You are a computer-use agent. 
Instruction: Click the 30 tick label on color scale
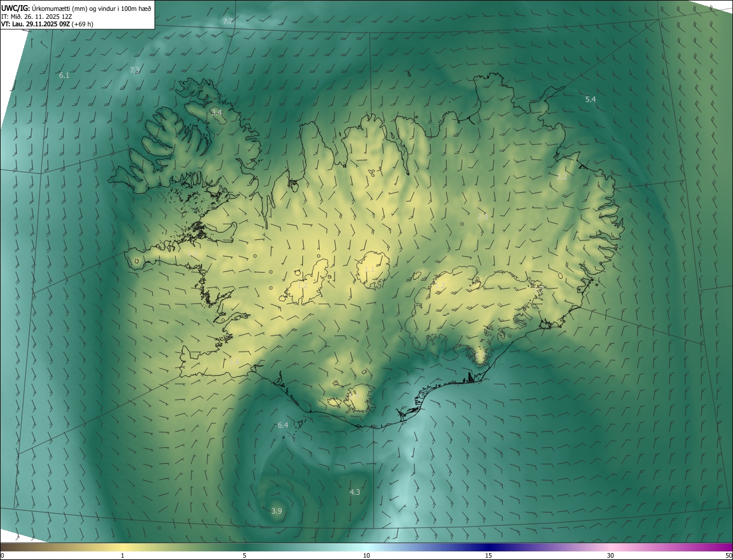tap(610, 556)
